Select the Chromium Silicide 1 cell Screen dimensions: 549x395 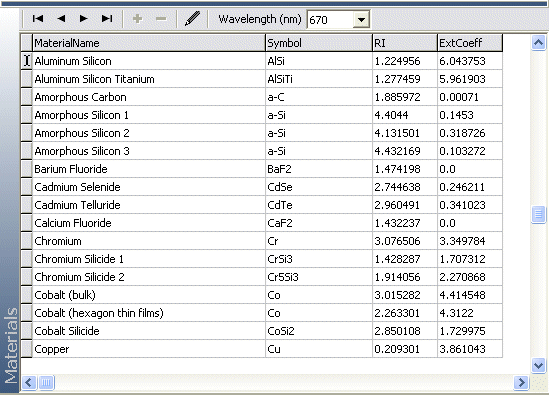click(x=149, y=259)
